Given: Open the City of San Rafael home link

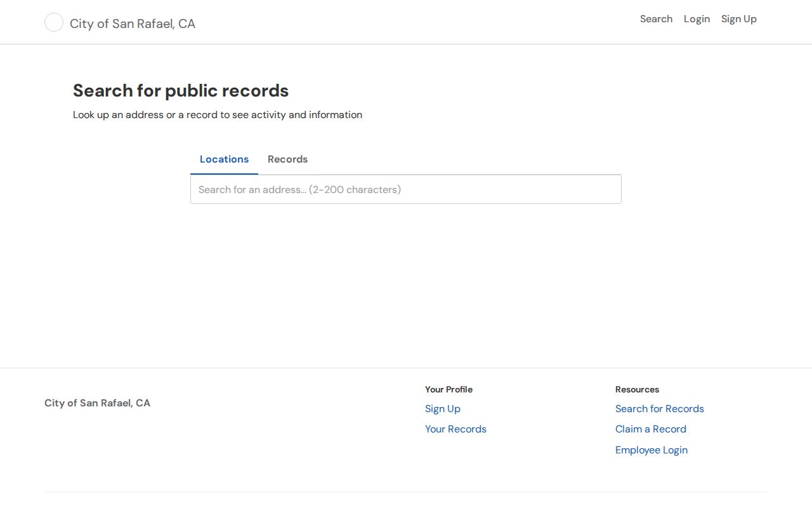Looking at the screenshot, I should 133,23.
